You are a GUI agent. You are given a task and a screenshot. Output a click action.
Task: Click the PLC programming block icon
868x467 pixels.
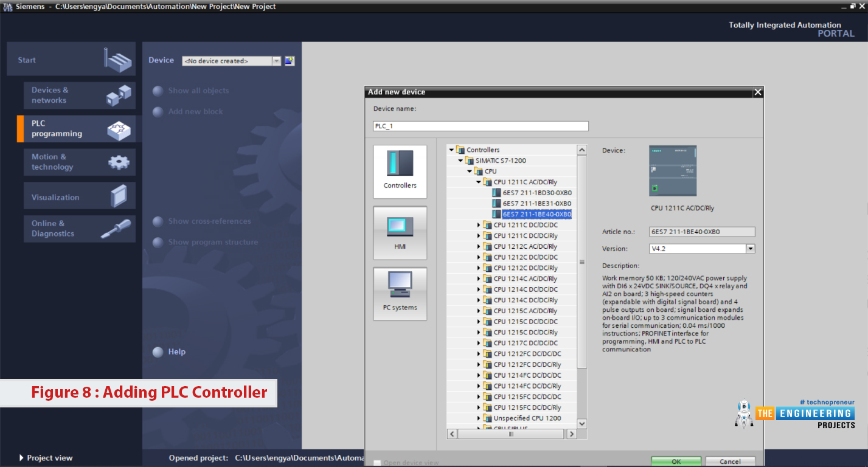pos(119,129)
